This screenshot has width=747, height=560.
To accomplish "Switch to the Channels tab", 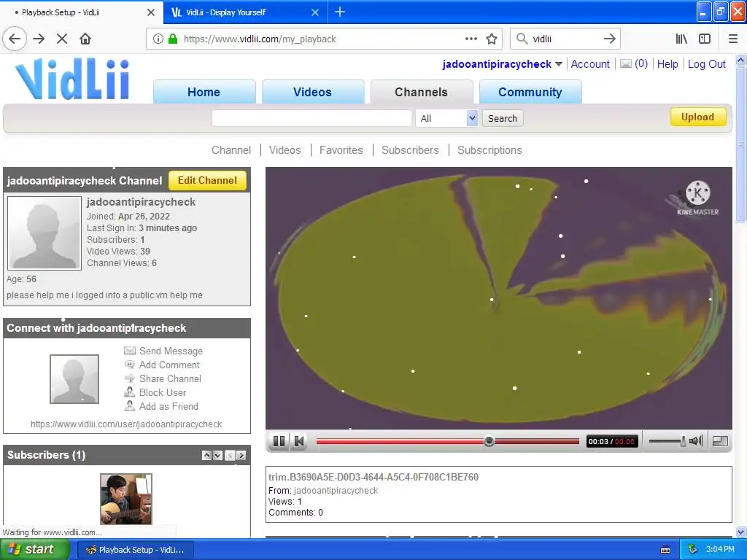I will (421, 92).
